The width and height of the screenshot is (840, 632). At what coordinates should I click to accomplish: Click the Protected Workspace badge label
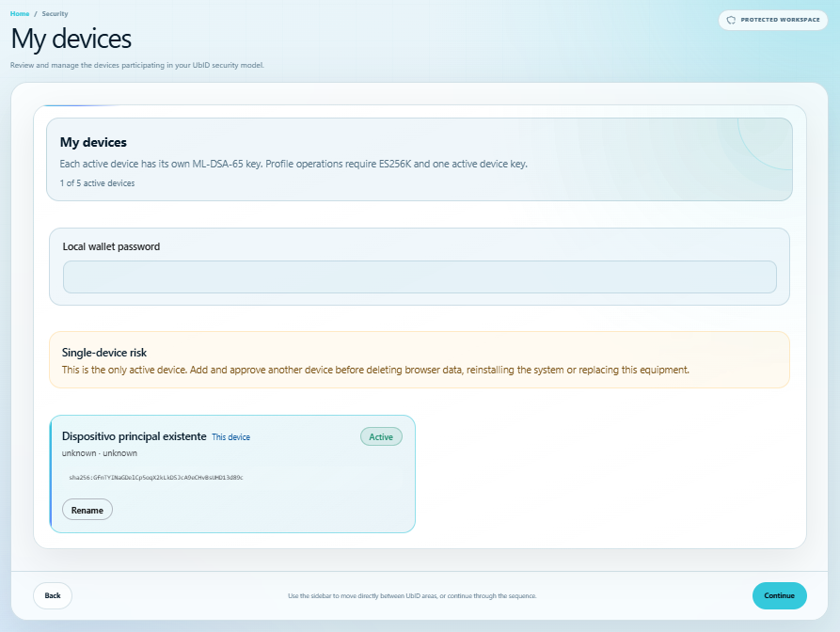click(780, 20)
